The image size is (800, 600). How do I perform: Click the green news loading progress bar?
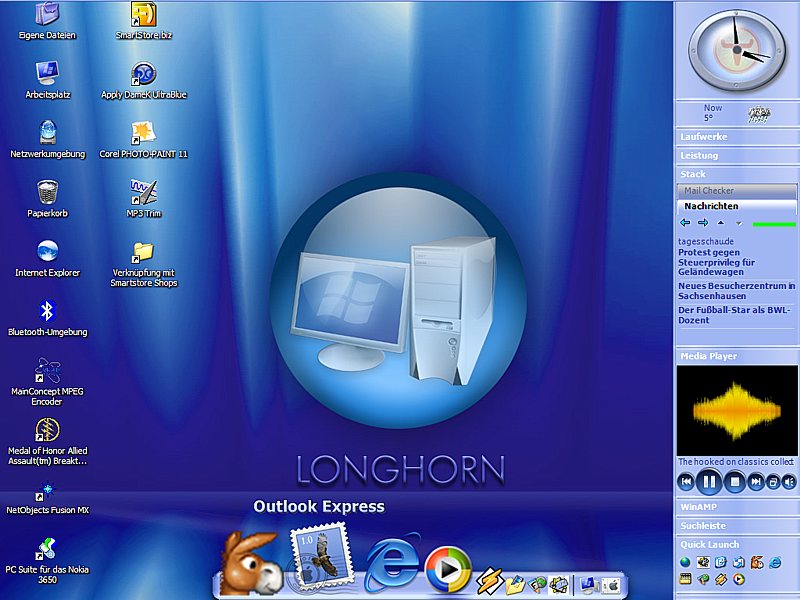pyautogui.click(x=774, y=224)
